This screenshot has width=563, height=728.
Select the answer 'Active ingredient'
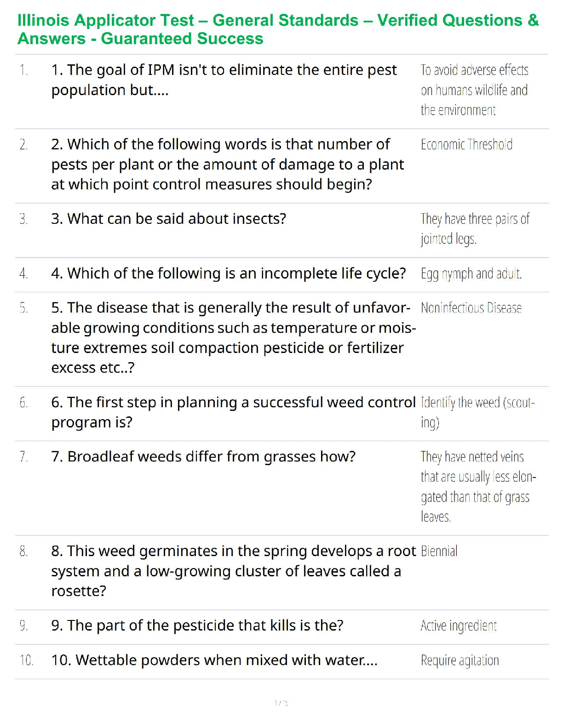coord(459,626)
